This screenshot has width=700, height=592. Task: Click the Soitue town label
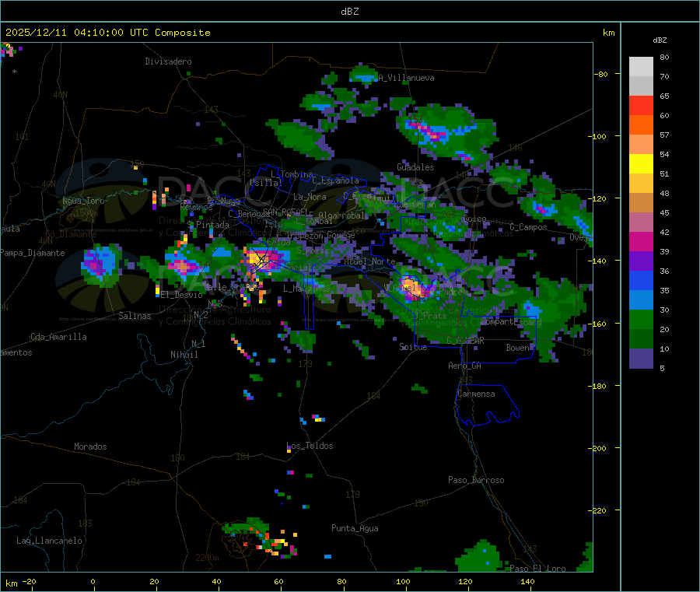[x=413, y=347]
